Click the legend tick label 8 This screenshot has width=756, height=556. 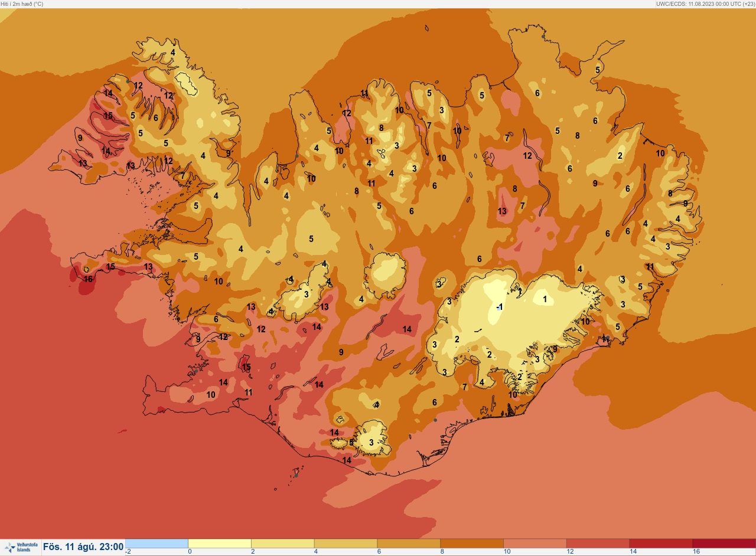442,552
